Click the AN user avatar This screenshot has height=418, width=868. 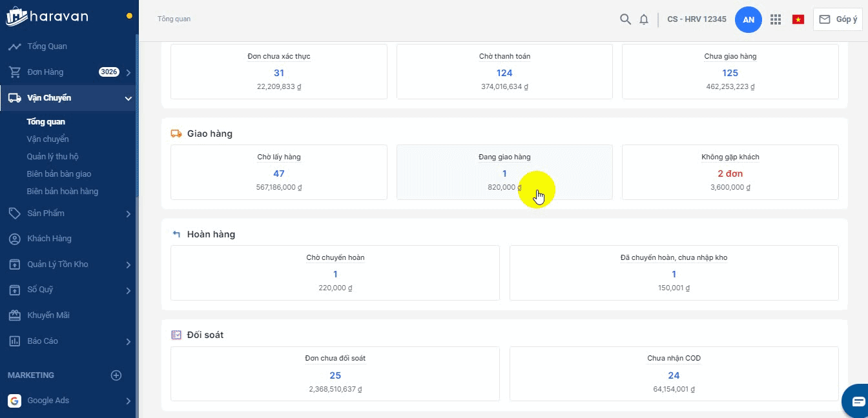[x=749, y=19]
